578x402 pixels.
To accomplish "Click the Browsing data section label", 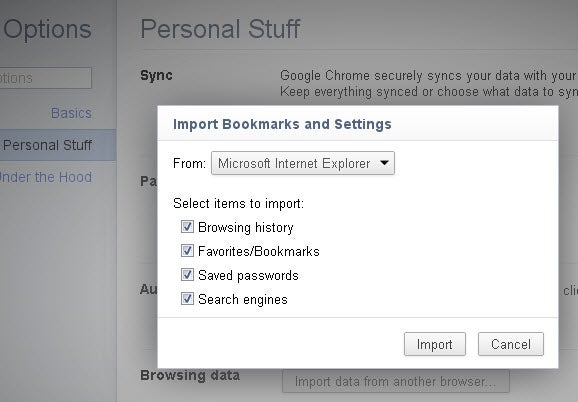I will tap(190, 375).
